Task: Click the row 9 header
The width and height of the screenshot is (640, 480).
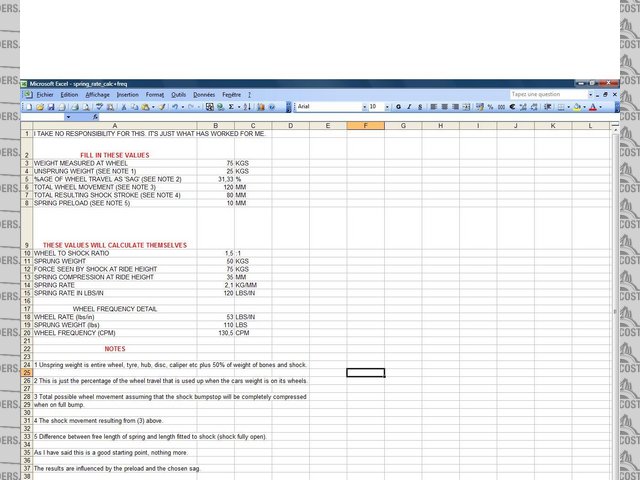Action: pyautogui.click(x=26, y=245)
